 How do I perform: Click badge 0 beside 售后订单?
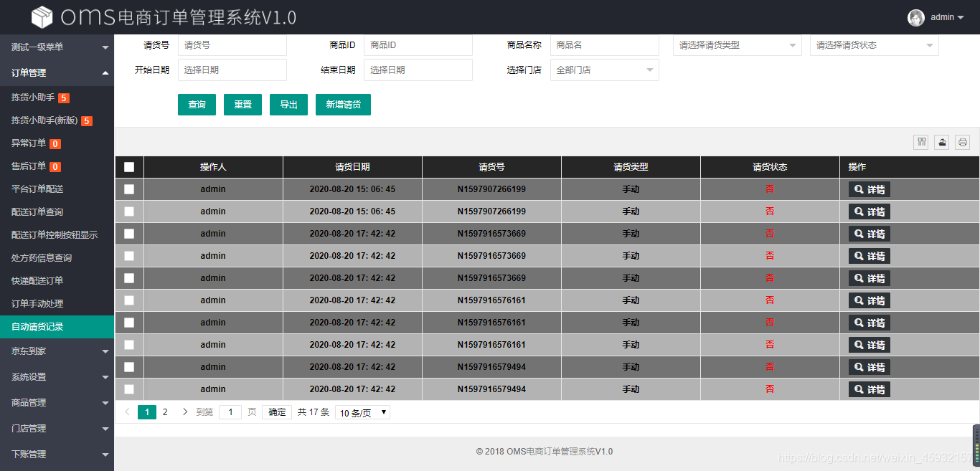[55, 166]
